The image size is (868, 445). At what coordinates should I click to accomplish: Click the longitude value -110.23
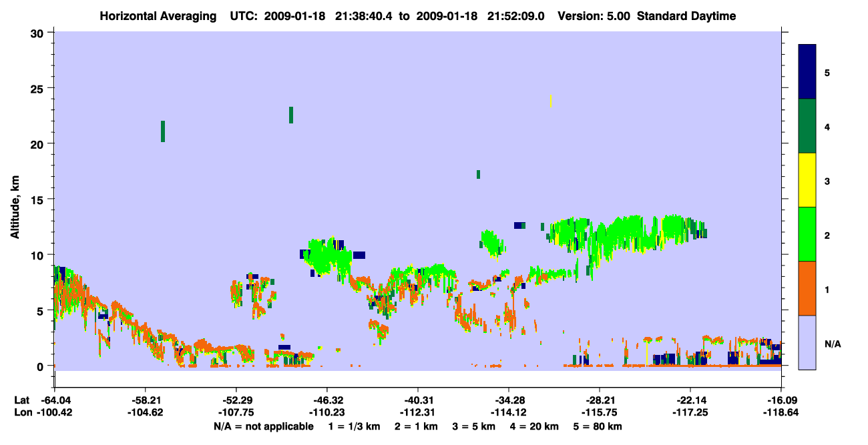point(327,412)
